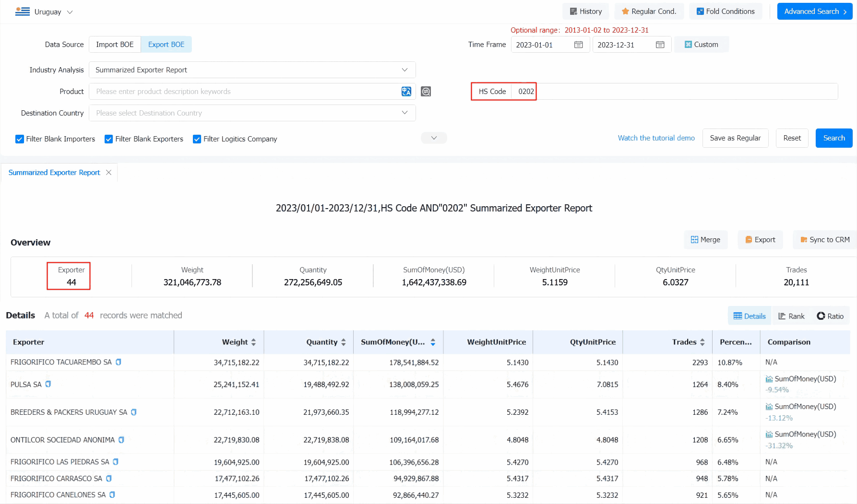The height and width of the screenshot is (504, 857).
Task: Sort the Trades column
Action: (x=702, y=342)
